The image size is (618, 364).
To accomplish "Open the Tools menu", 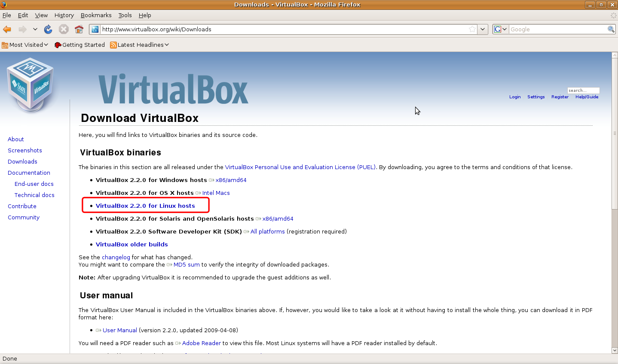I will (125, 15).
